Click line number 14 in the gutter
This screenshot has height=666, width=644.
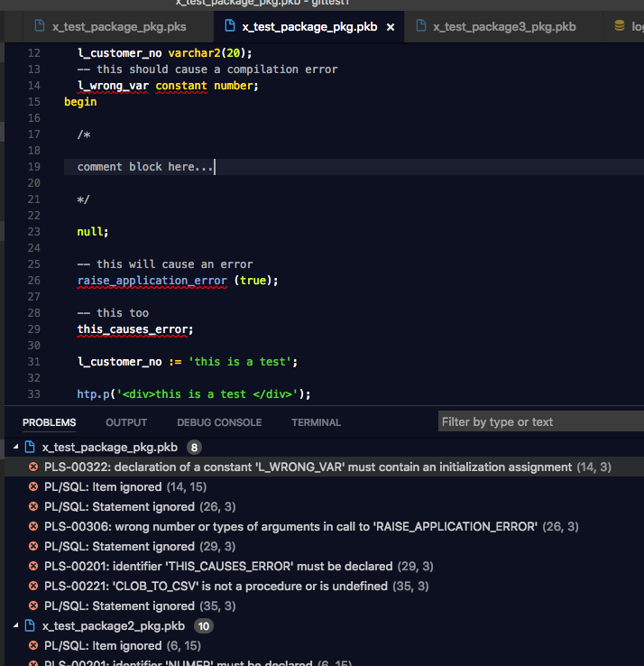34,86
